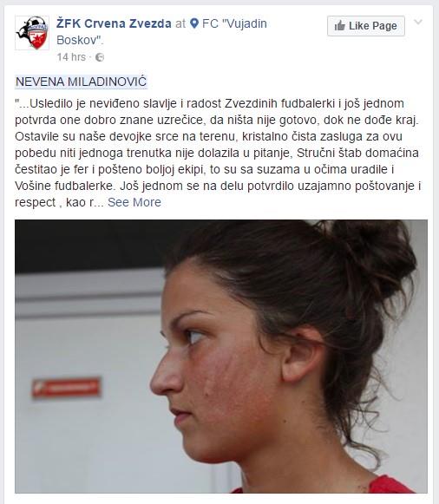The height and width of the screenshot is (504, 439).
Task: Expand the post with See More
Action: tap(134, 202)
